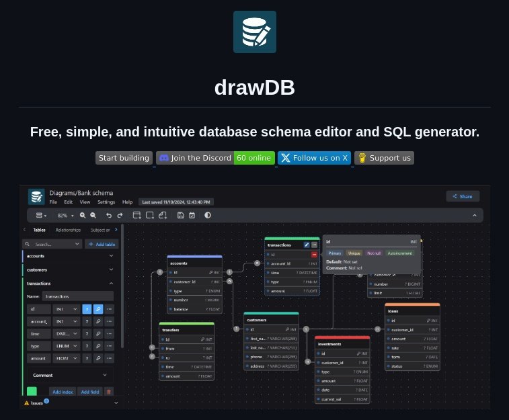The image size is (509, 420).
Task: Toggle nullable '?' for the account_ field
Action: [x=87, y=321]
